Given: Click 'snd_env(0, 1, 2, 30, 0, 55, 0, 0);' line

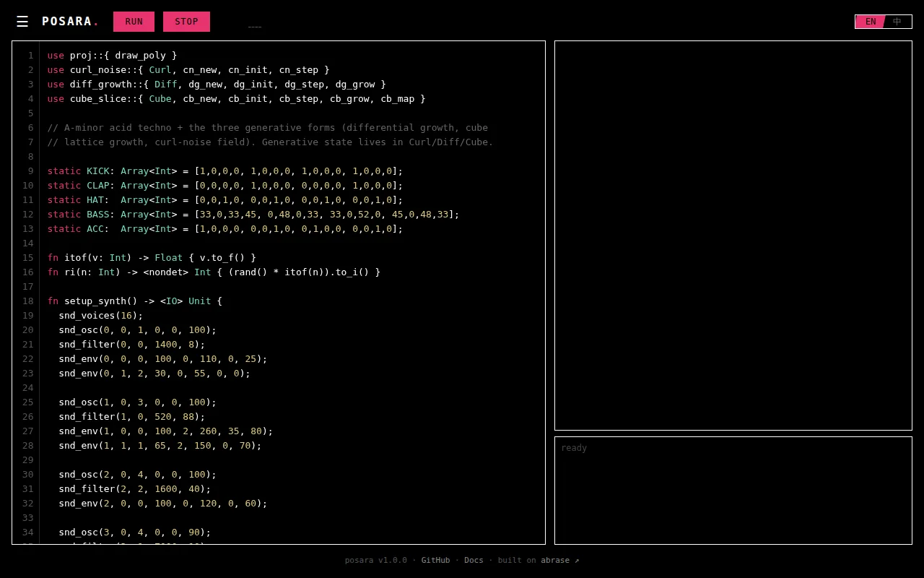Looking at the screenshot, I should (154, 374).
